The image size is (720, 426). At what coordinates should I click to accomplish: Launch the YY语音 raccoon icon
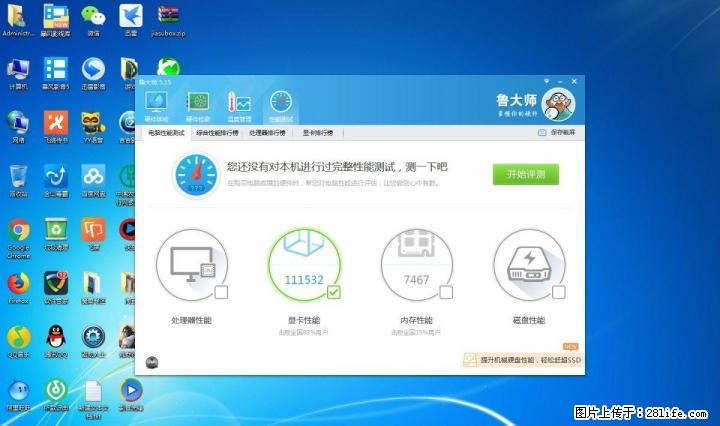(x=93, y=127)
